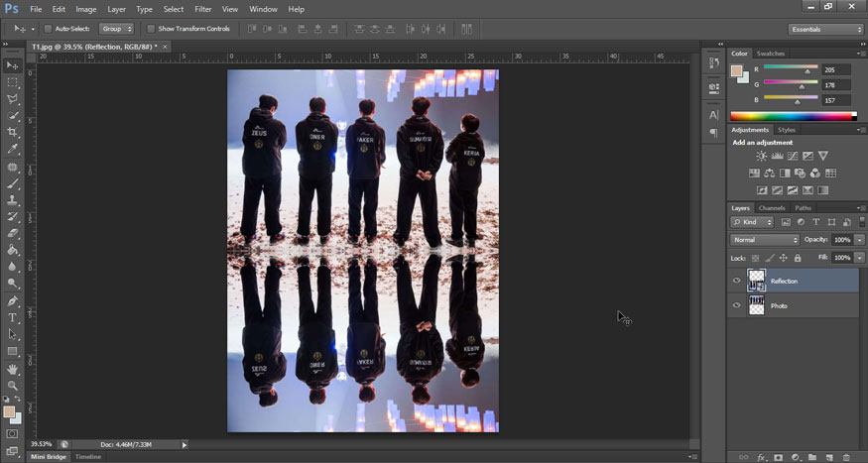Select the Crop tool
This screenshot has width=868, height=463.
[x=13, y=132]
